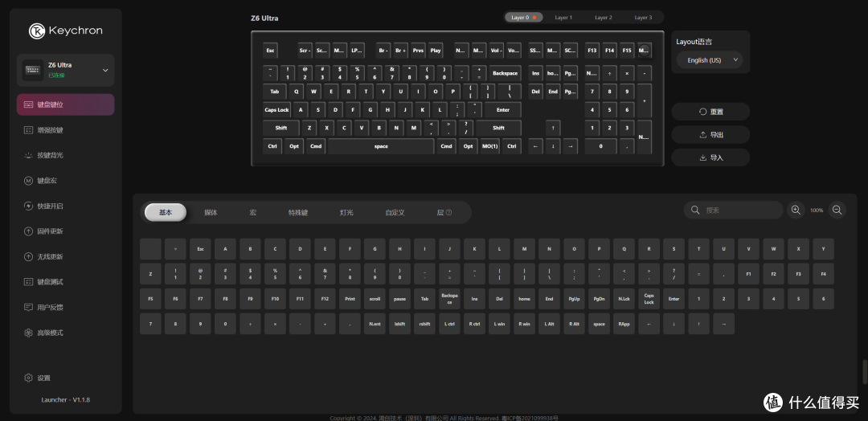This screenshot has height=421, width=868.
Task: Select the F13 key on keyboard layout
Action: 592,51
